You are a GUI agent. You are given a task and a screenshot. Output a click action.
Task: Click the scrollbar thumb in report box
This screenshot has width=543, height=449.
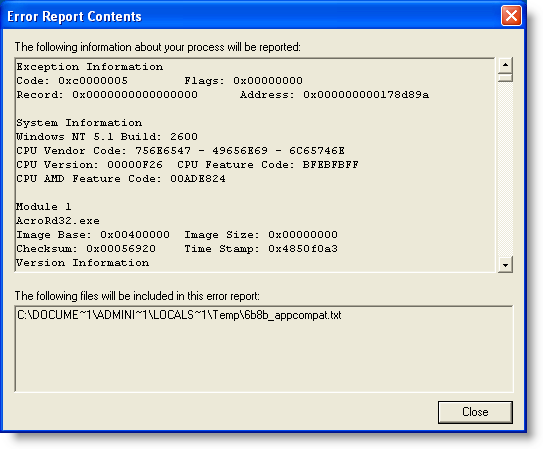tap(505, 77)
